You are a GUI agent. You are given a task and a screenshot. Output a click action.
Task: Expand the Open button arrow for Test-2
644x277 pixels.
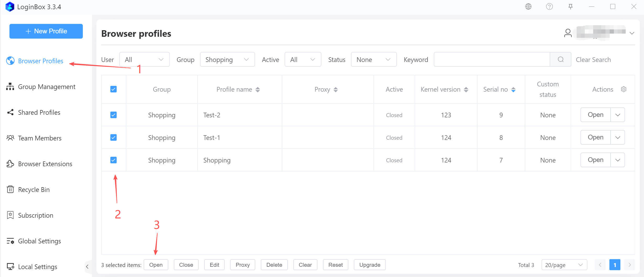click(618, 115)
